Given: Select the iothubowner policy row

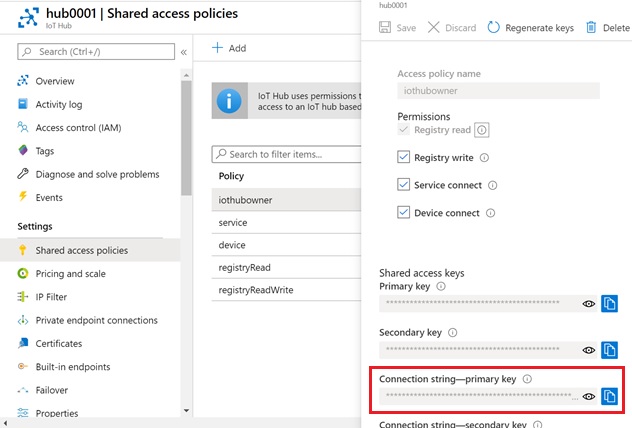Looking at the screenshot, I should click(x=286, y=200).
